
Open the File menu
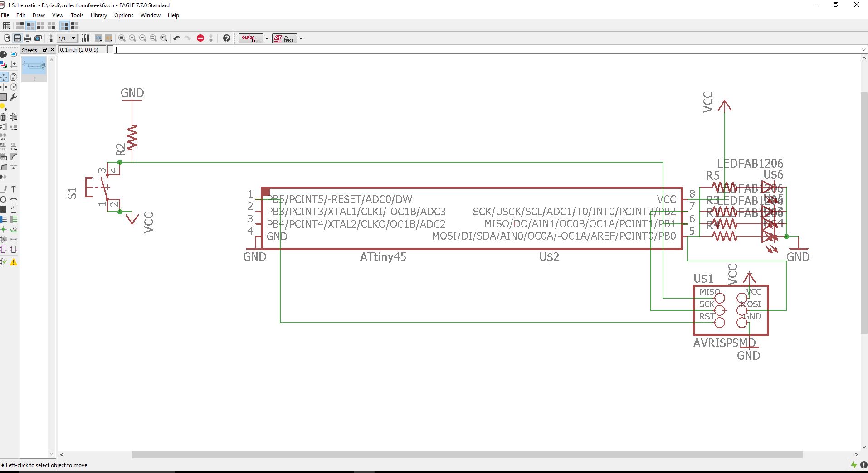pos(5,15)
